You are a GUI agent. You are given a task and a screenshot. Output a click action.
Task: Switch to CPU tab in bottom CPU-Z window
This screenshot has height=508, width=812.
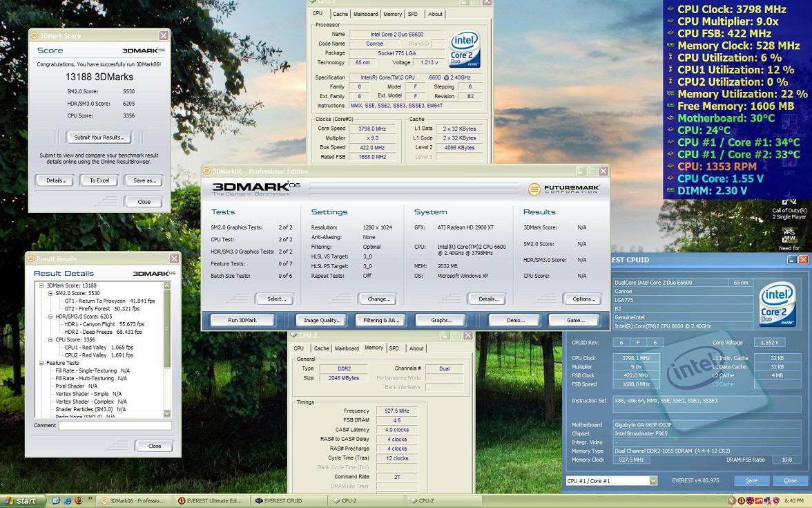coord(299,348)
